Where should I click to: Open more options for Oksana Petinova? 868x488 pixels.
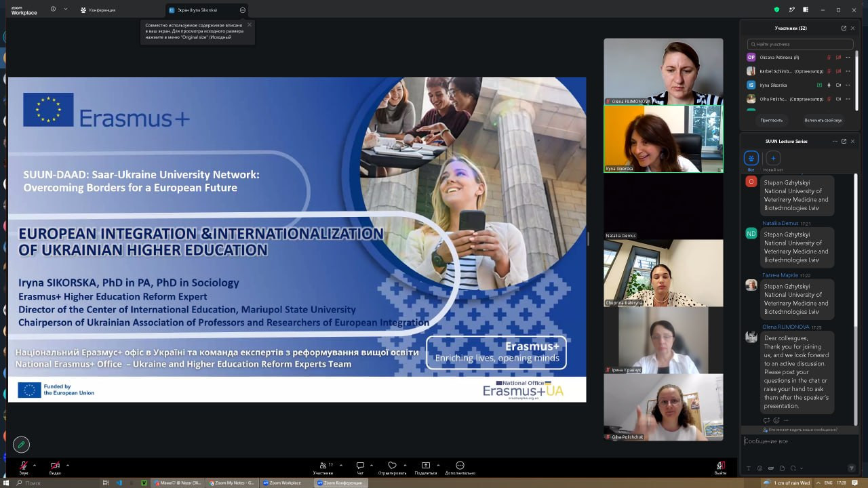848,58
